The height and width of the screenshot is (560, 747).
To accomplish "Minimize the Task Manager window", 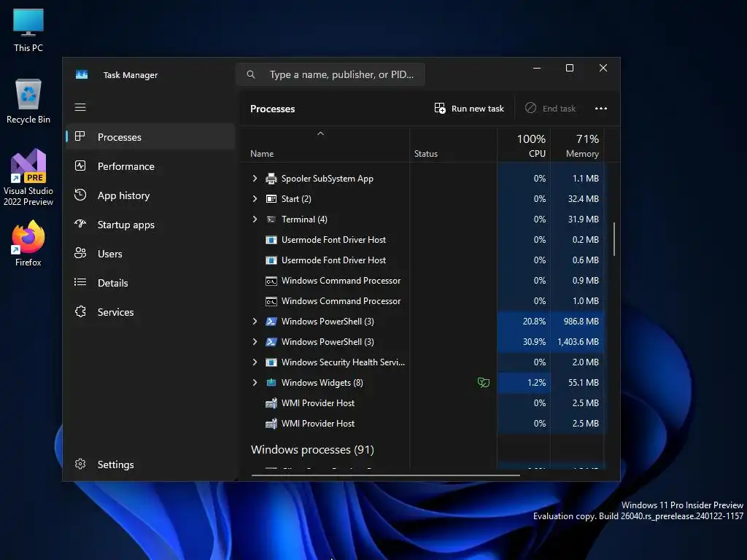I will pyautogui.click(x=537, y=68).
